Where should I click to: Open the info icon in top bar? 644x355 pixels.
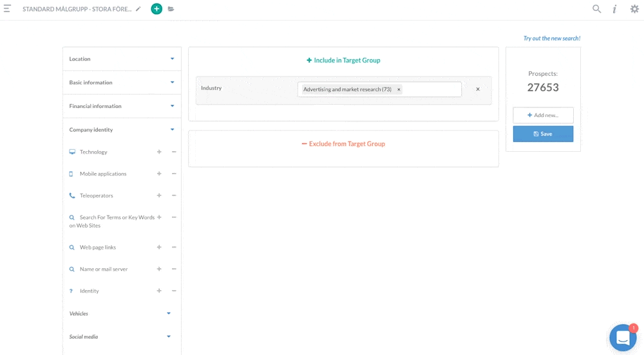click(x=614, y=9)
